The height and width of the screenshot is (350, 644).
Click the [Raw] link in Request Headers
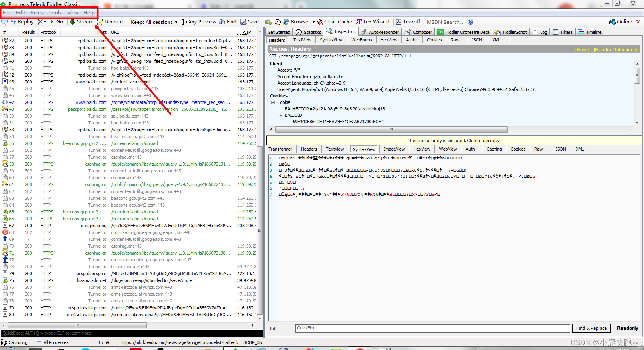point(582,50)
